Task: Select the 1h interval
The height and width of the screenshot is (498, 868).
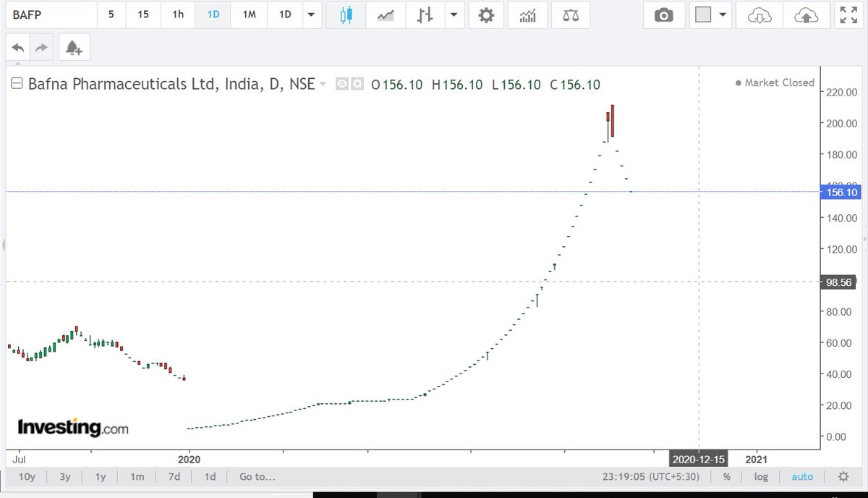Action: point(179,14)
